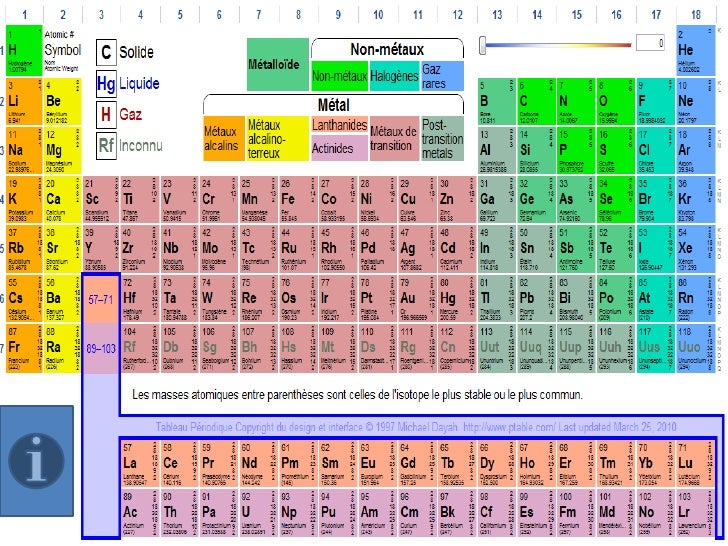This screenshot has width=728, height=546.
Task: Highlight the Halogènes category swatch
Action: pos(394,76)
